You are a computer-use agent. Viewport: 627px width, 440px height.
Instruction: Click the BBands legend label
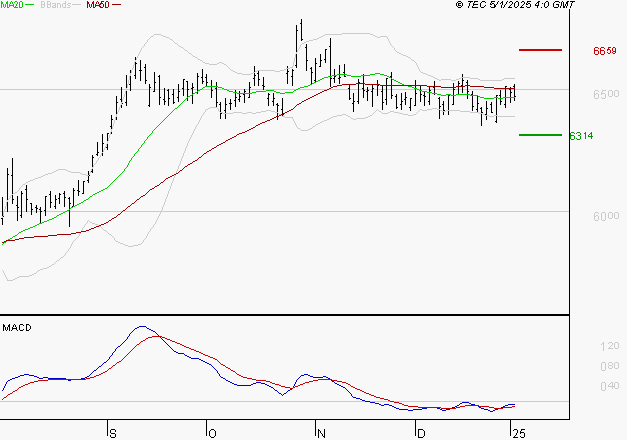pyautogui.click(x=56, y=5)
